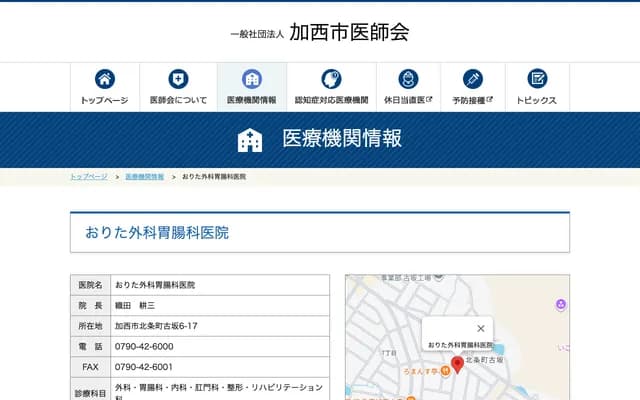Click the 休日当直医 doctor icon
This screenshot has height=400, width=640.
(408, 79)
